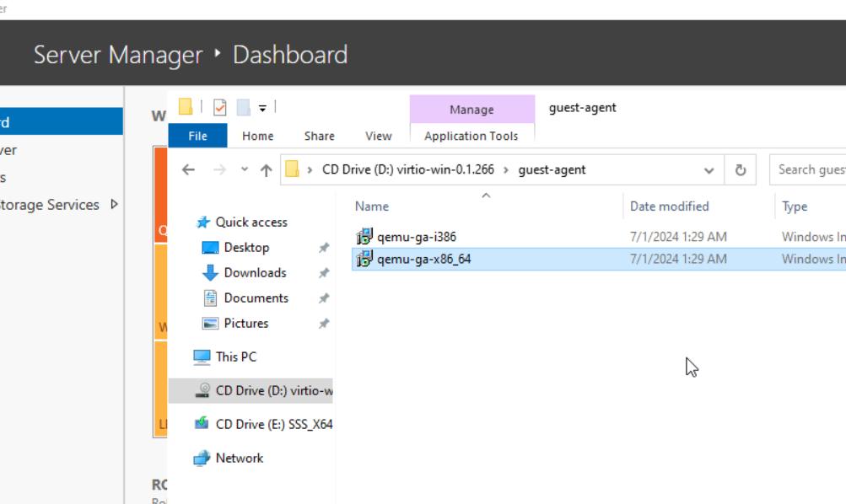
Task: Click the New folder quick access icon
Action: pyautogui.click(x=244, y=107)
